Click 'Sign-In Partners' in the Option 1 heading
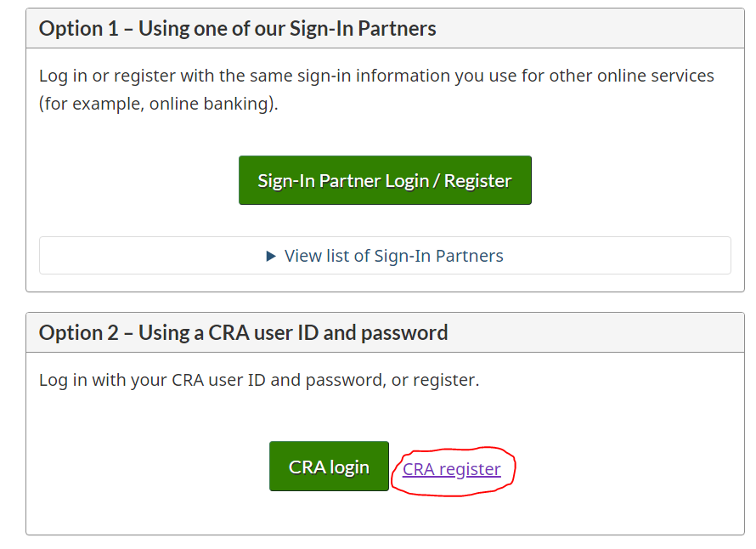 pos(363,28)
